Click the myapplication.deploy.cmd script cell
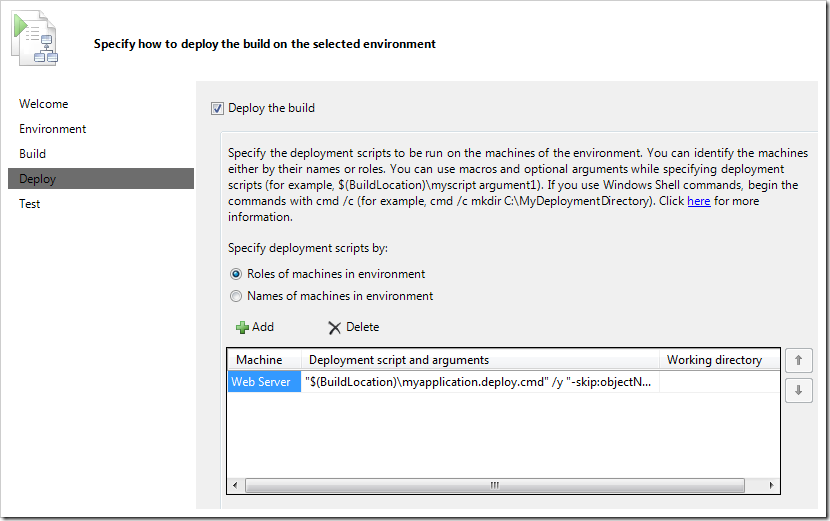The height and width of the screenshot is (521, 830). [480, 382]
